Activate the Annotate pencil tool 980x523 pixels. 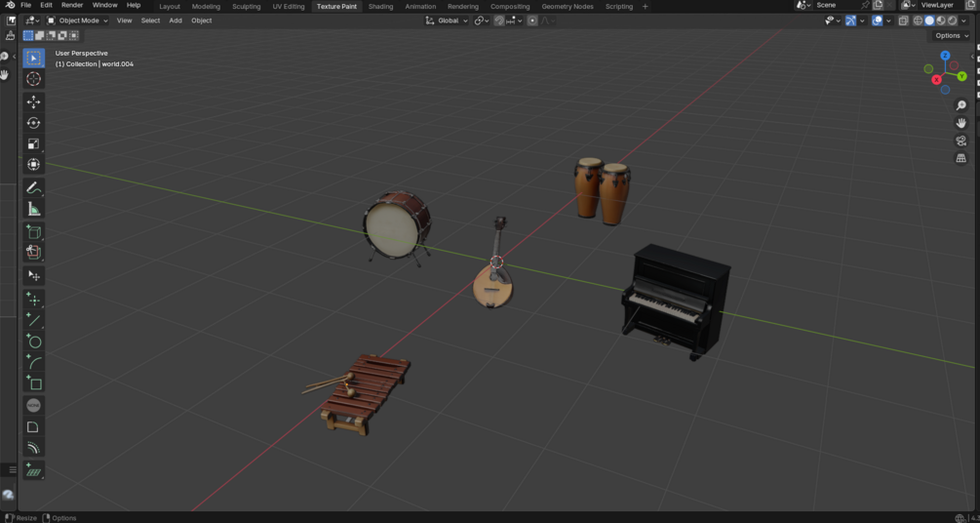(34, 187)
